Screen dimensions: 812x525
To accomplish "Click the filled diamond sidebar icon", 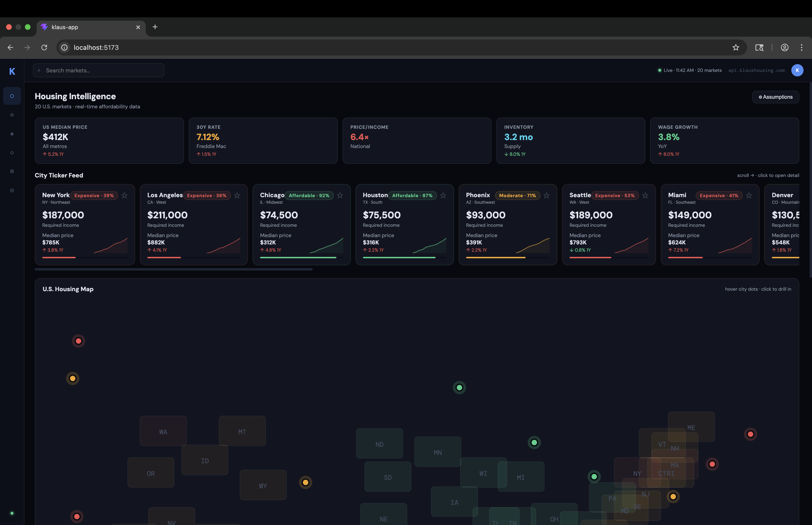I will click(x=12, y=134).
